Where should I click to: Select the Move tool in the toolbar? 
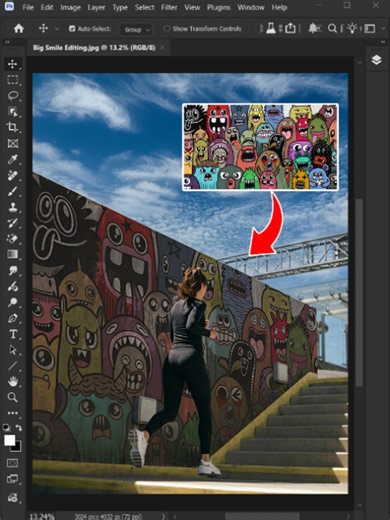click(x=13, y=64)
